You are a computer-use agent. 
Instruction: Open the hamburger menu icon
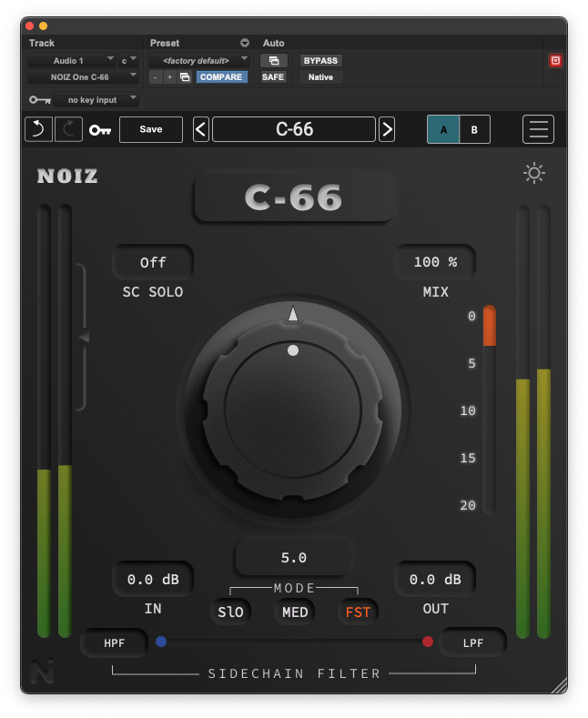(x=538, y=130)
